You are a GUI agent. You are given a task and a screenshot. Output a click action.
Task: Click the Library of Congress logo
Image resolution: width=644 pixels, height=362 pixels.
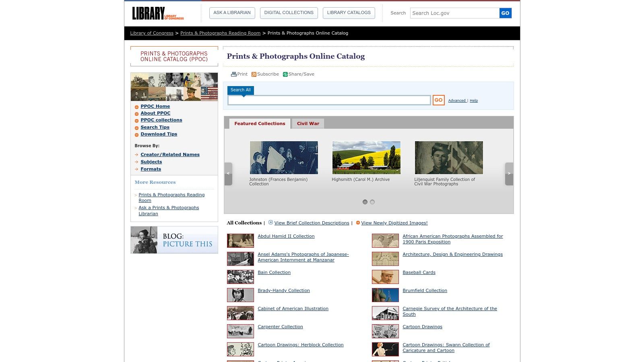point(158,13)
